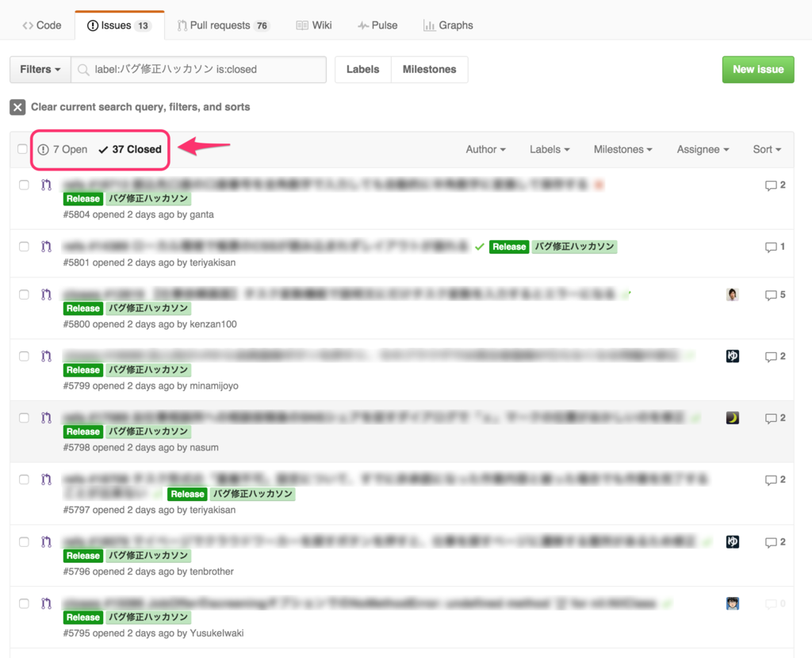This screenshot has height=658, width=812.
Task: Click バグ修正ハッカソン label on issue #5797
Action: coord(253,494)
